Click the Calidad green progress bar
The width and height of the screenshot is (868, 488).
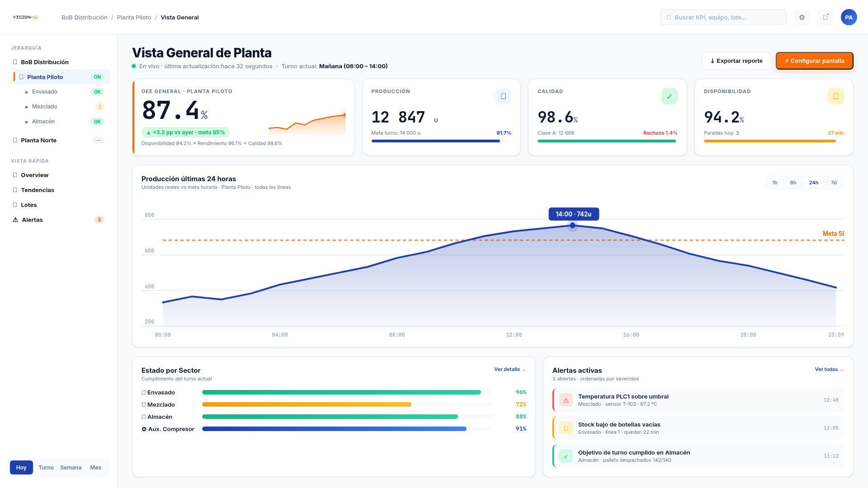click(x=608, y=141)
